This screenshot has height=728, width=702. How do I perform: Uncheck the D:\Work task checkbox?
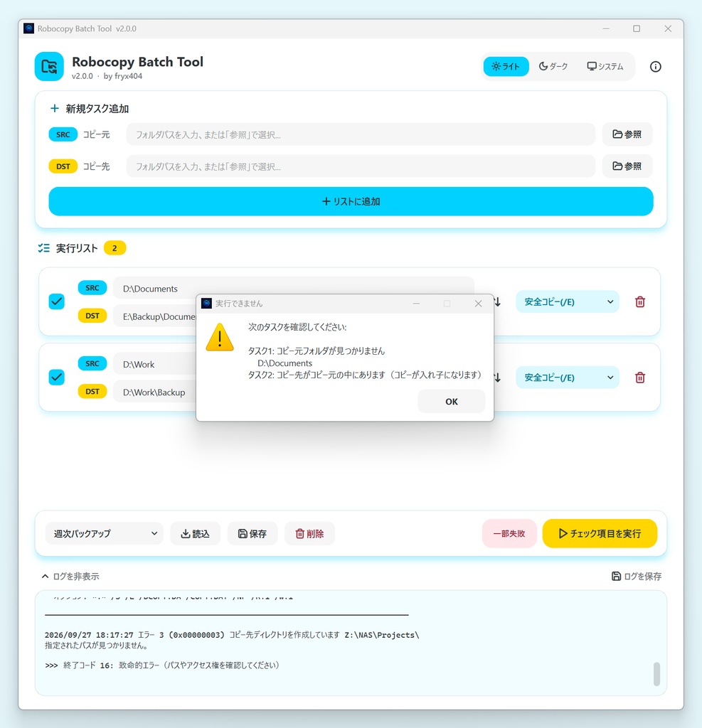click(57, 377)
